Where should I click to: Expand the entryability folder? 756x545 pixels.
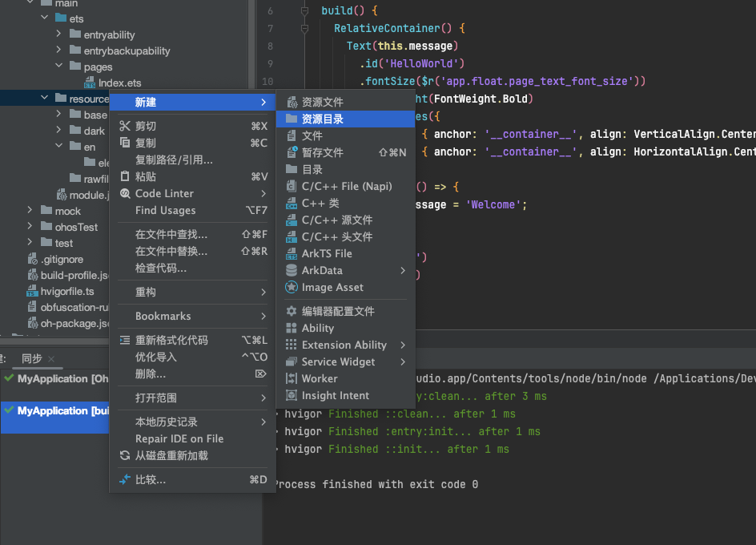(58, 34)
